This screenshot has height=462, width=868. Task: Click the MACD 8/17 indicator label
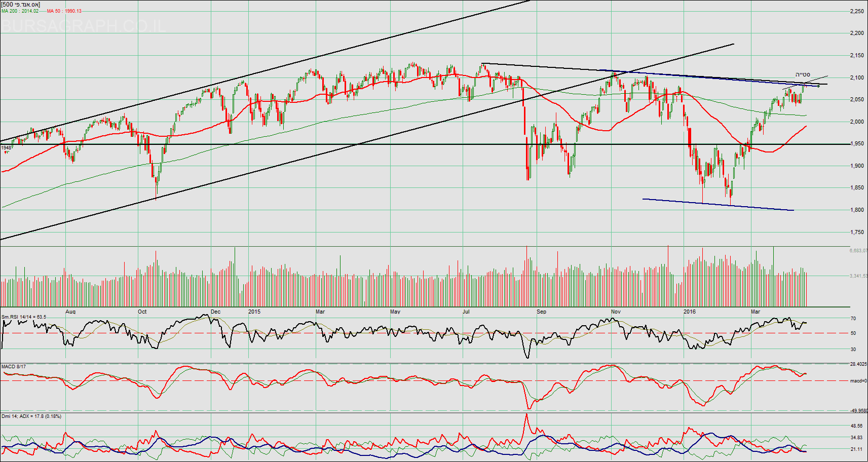(x=14, y=366)
